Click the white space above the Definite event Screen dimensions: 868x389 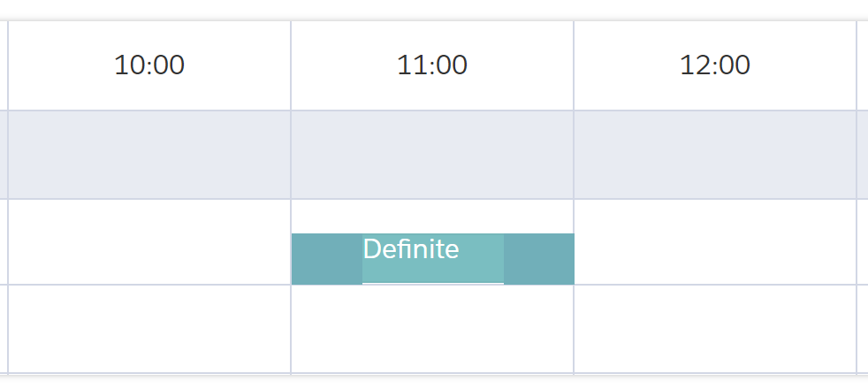tap(432, 217)
